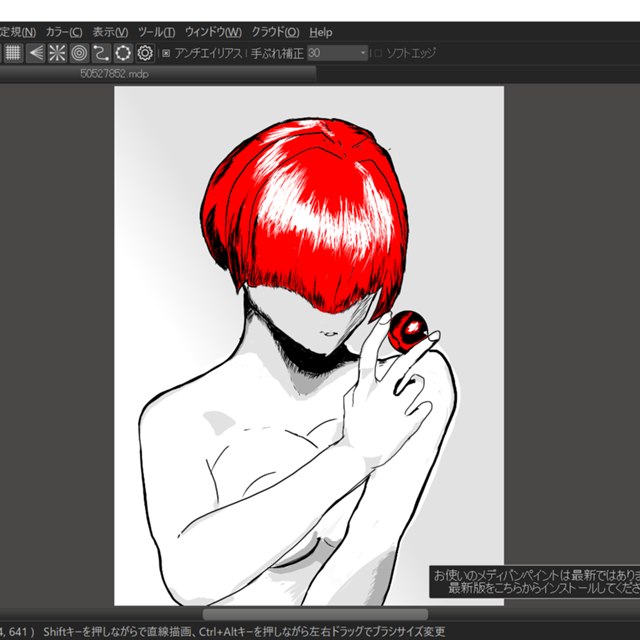Toggle the アンチエイリアス checkbox
The height and width of the screenshot is (640, 640).
click(166, 53)
